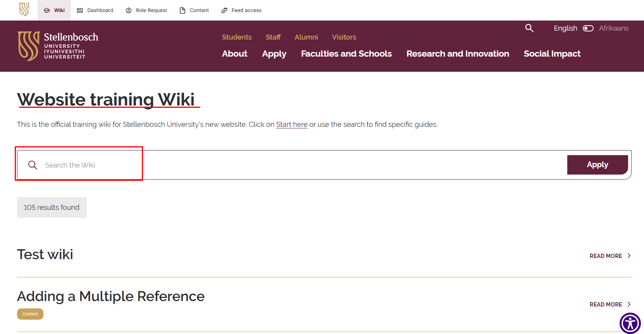
Task: Click the Stellenbosch University logo
Action: [x=58, y=46]
